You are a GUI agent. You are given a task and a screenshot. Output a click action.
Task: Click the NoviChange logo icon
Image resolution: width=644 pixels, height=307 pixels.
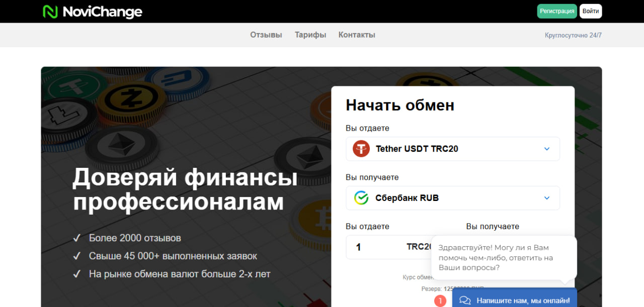pos(50,12)
